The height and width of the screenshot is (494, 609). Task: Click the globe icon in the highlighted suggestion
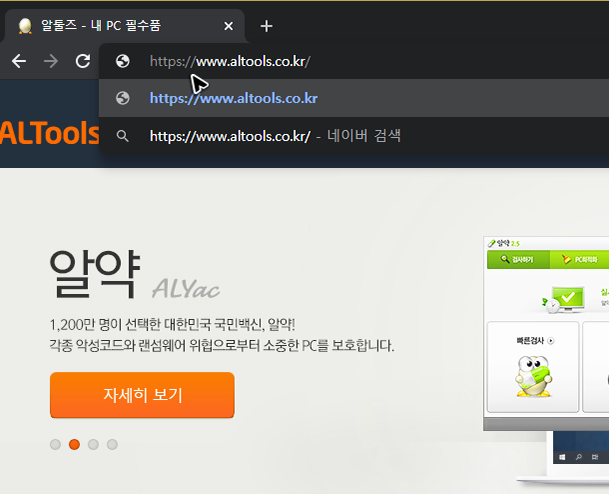(123, 98)
